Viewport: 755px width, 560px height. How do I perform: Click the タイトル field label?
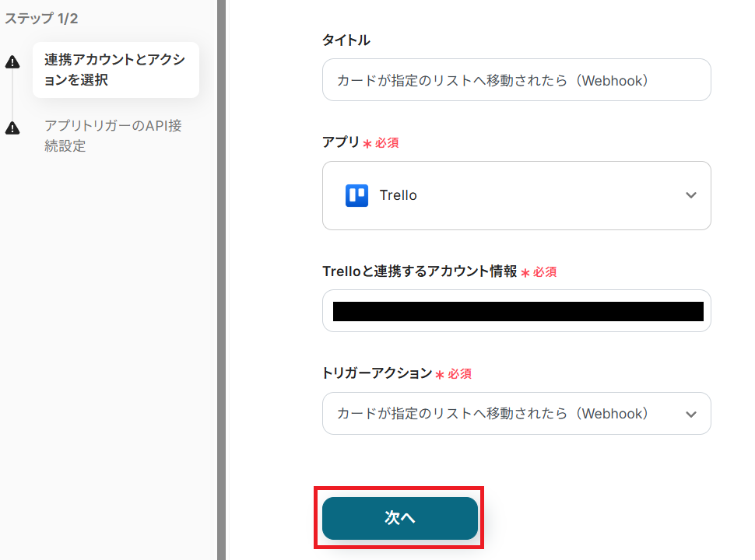346,40
